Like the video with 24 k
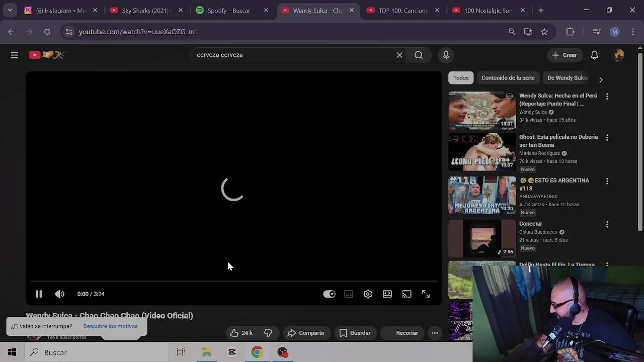The height and width of the screenshot is (362, 644). tap(242, 333)
